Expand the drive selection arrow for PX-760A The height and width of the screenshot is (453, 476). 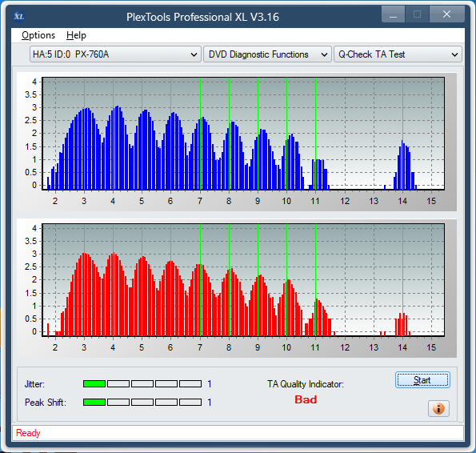[194, 54]
